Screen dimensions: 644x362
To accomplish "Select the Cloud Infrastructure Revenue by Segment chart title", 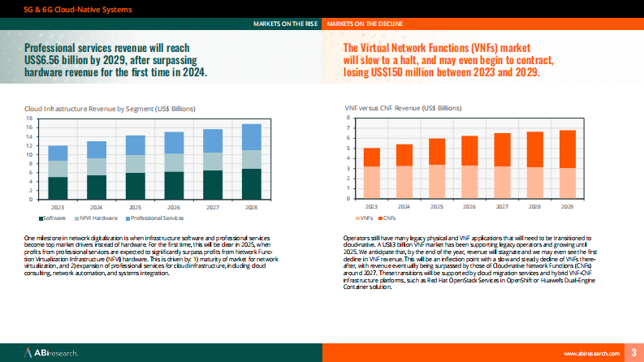I will pyautogui.click(x=110, y=108).
